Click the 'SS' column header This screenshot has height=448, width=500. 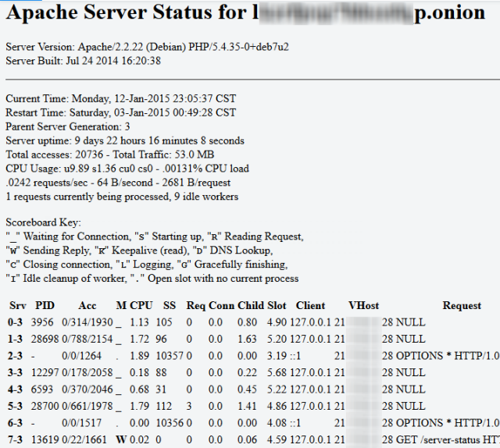170,306
